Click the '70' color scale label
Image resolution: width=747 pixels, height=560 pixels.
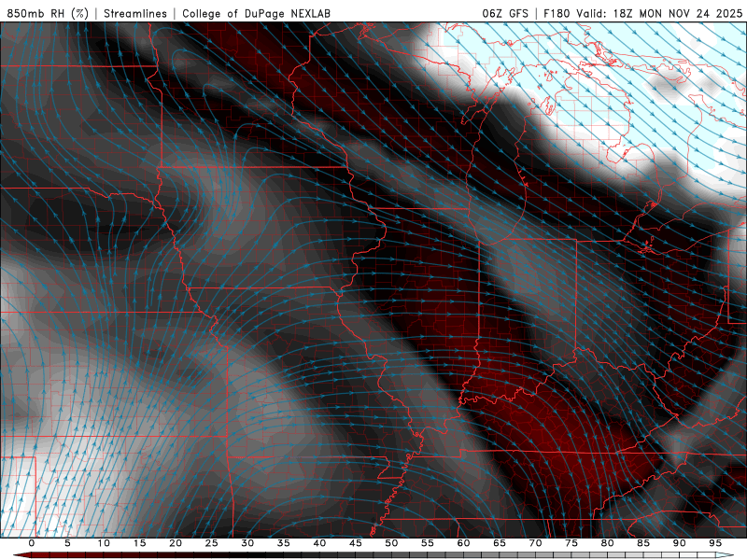[535, 543]
